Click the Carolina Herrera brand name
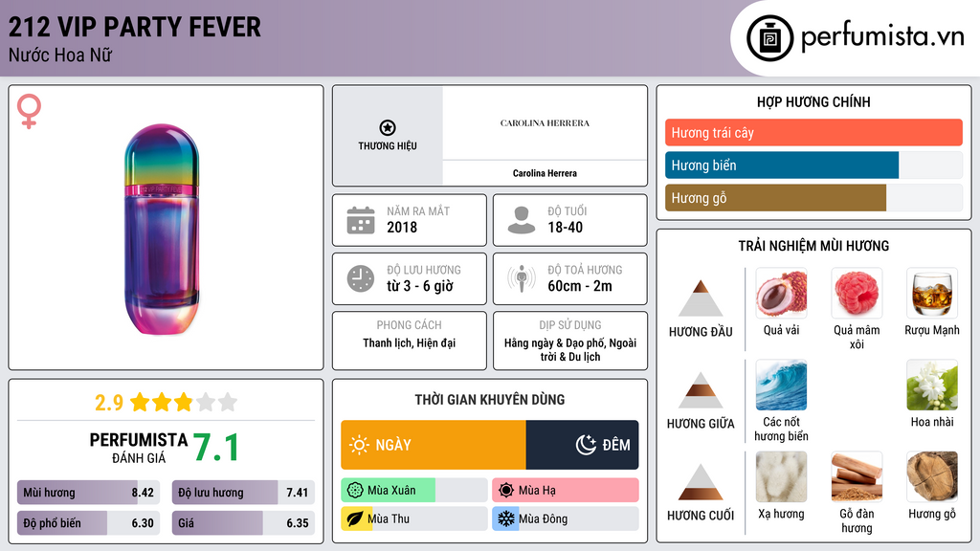Screen dimensions: 980x551 click(x=545, y=173)
